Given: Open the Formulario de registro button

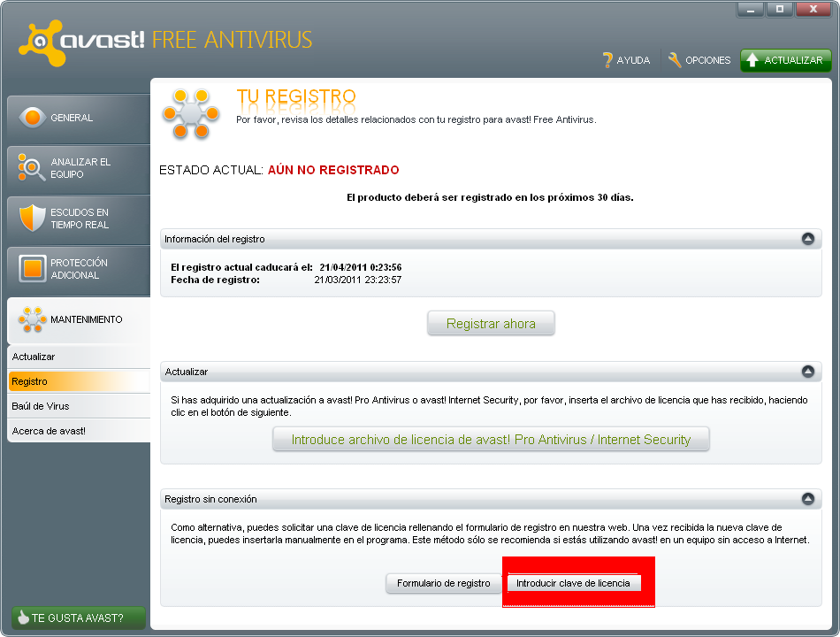Looking at the screenshot, I should 444,583.
